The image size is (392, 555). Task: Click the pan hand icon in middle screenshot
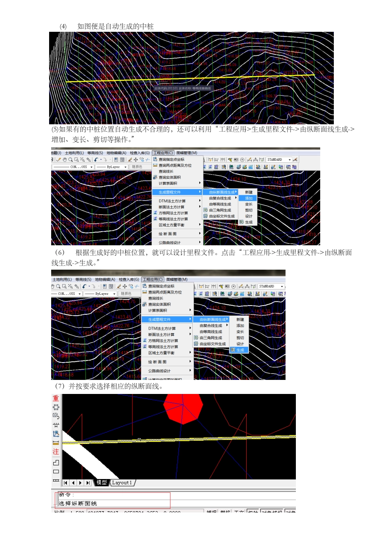(65, 160)
